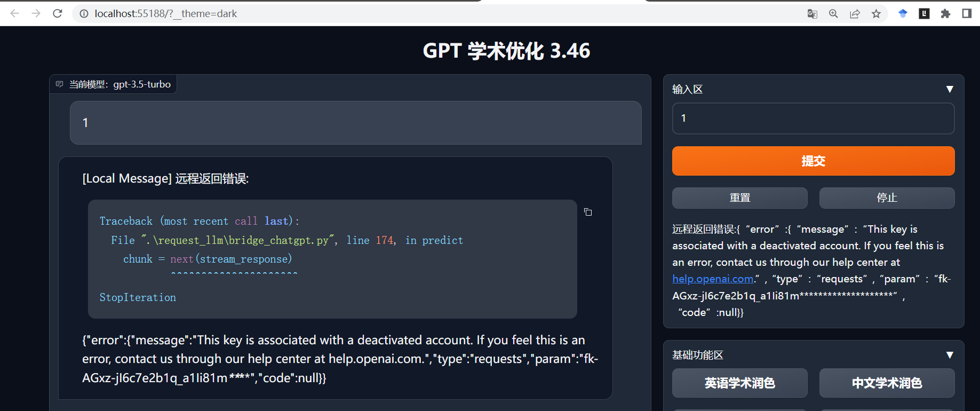This screenshot has width=980, height=411.
Task: Click the StopIteration line in traceback
Action: pos(138,297)
